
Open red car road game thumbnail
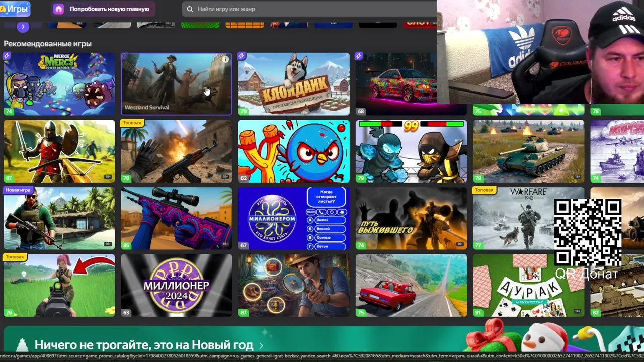click(x=411, y=286)
